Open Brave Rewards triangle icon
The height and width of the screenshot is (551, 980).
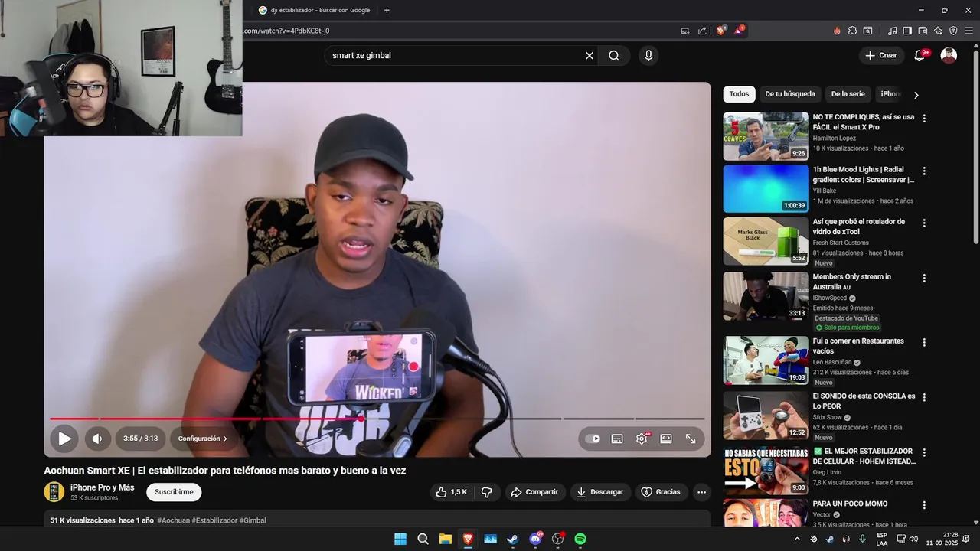tap(739, 31)
